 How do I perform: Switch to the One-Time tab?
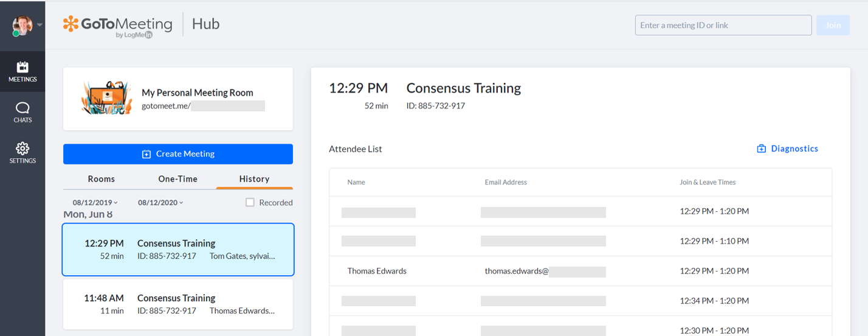point(178,179)
